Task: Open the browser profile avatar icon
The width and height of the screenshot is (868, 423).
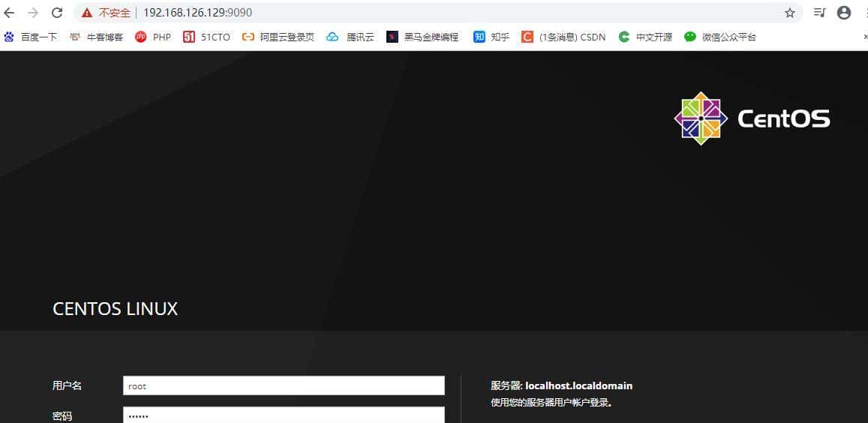Action: (844, 13)
